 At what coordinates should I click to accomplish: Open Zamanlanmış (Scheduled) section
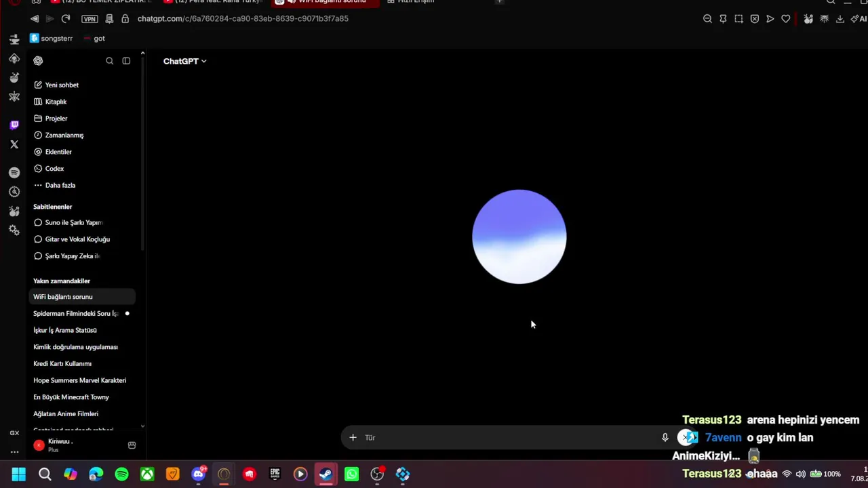83,135
